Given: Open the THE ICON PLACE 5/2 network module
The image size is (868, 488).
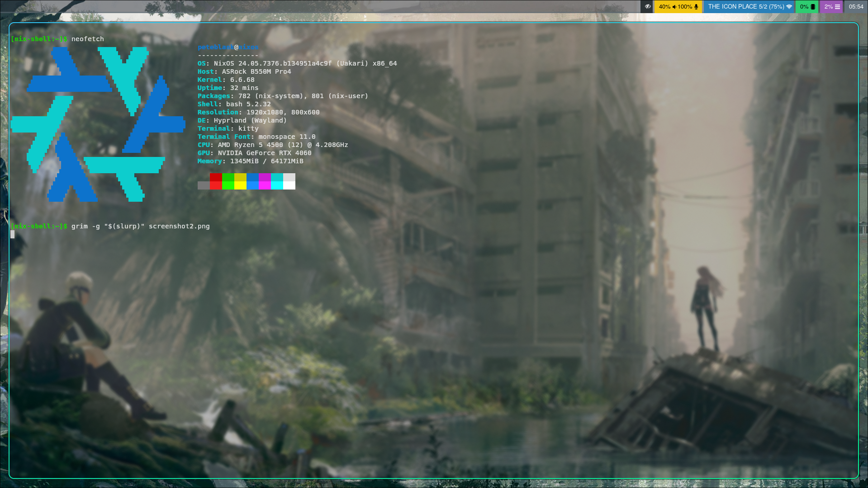Looking at the screenshot, I should [x=749, y=7].
